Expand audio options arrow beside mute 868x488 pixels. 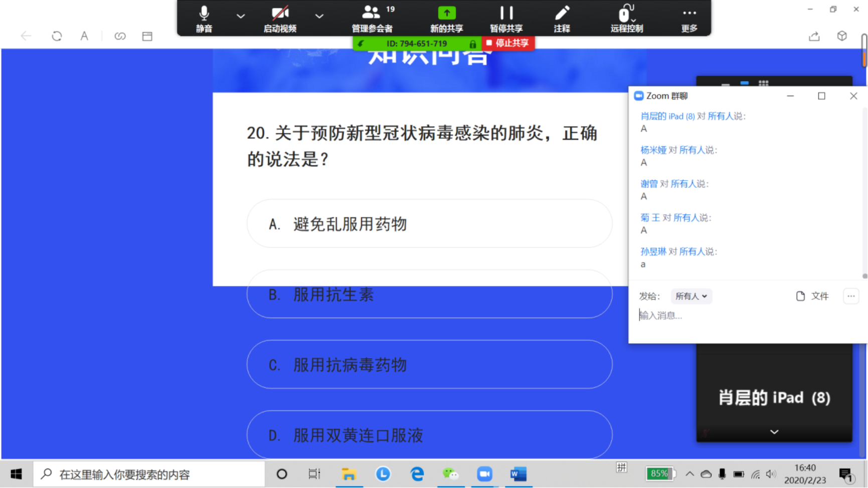241,16
